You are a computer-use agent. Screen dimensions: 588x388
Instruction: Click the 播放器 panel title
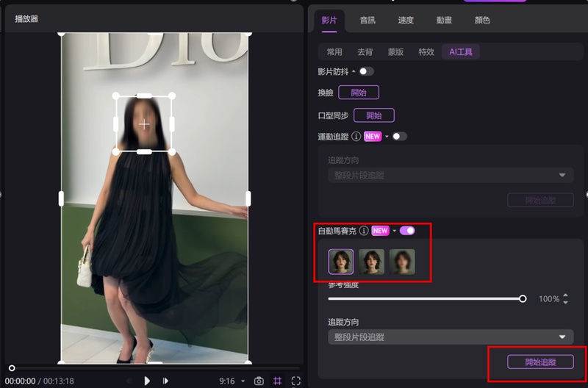tap(26, 19)
